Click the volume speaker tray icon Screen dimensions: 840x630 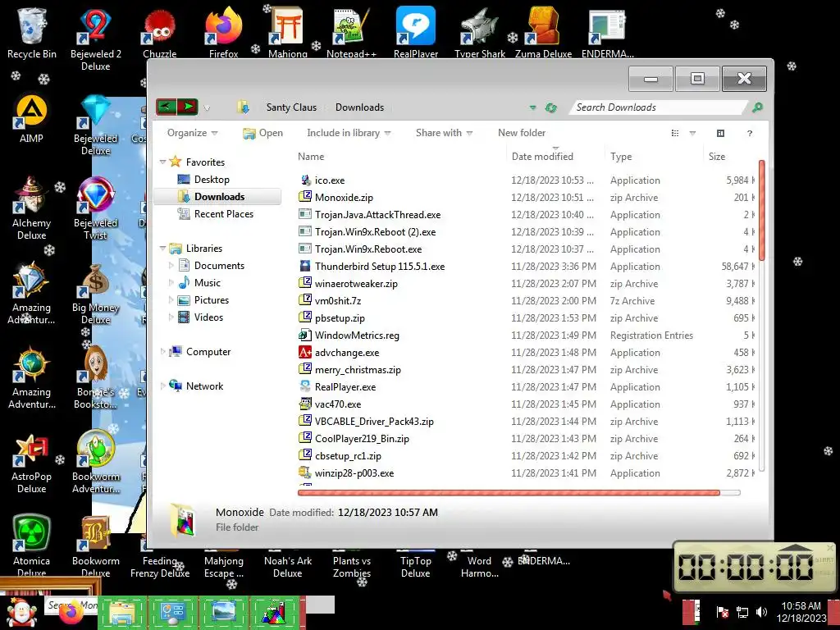tap(761, 611)
